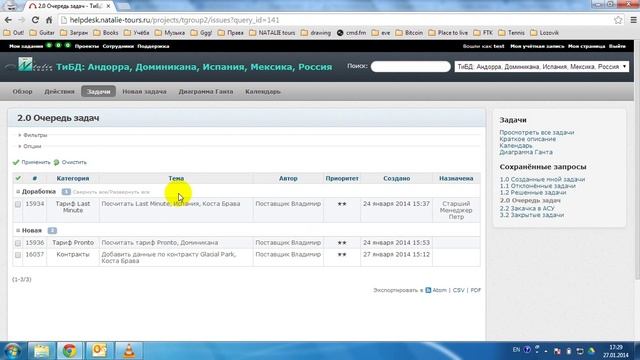Click the select-all check mark in table header
Viewport: 640px width, 360px height.
coord(18,178)
